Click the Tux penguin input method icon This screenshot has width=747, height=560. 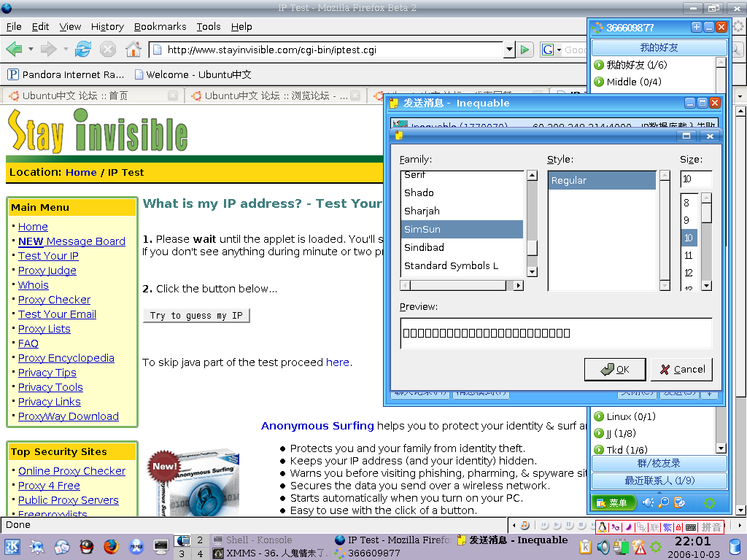click(603, 527)
